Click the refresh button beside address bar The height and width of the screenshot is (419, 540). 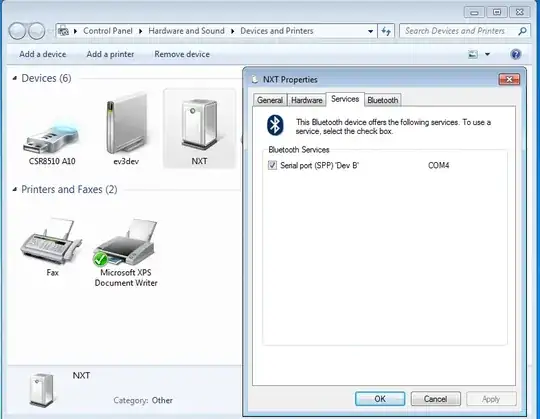click(x=386, y=31)
